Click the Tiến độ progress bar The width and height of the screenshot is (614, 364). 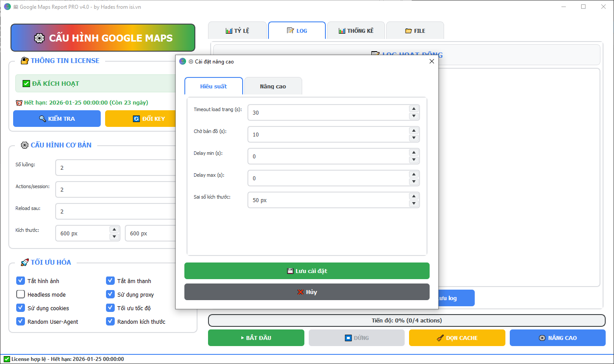pos(406,320)
